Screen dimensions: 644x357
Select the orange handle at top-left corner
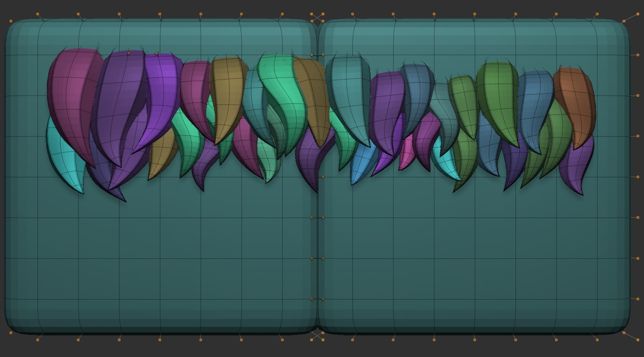coord(11,21)
